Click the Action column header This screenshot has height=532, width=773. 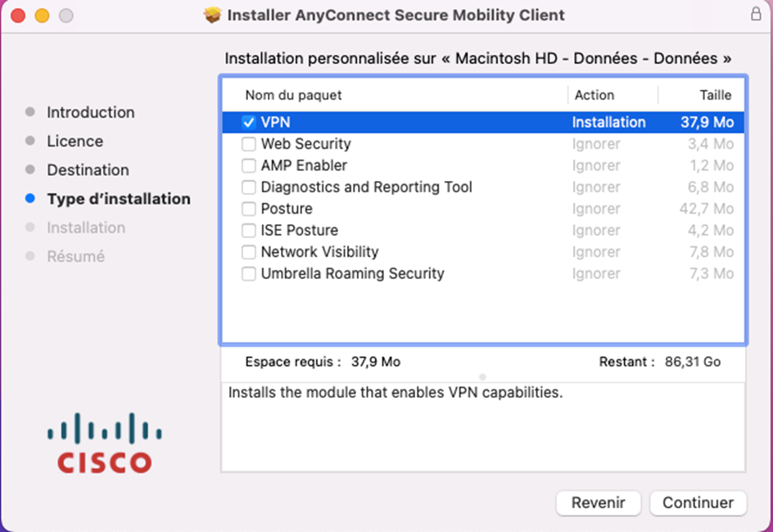tap(594, 95)
